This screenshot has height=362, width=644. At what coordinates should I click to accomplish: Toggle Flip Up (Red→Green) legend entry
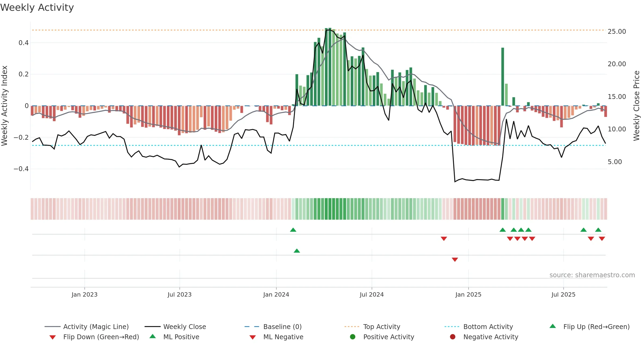point(590,327)
